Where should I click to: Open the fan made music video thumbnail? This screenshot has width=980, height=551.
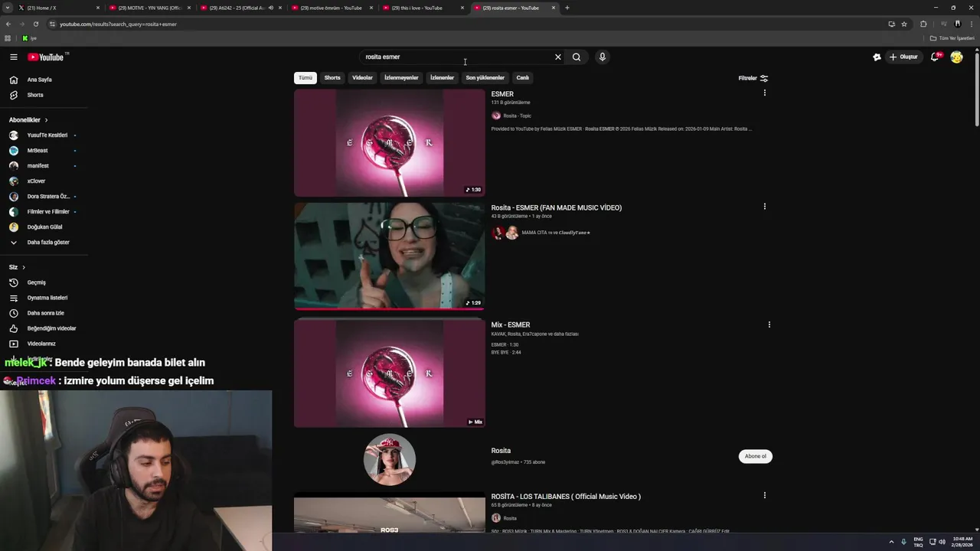tap(390, 256)
